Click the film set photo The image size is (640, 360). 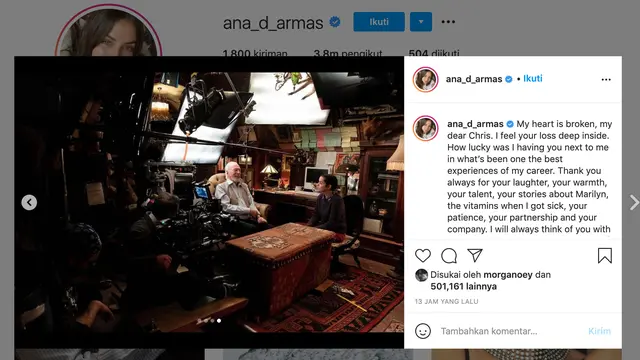click(209, 202)
